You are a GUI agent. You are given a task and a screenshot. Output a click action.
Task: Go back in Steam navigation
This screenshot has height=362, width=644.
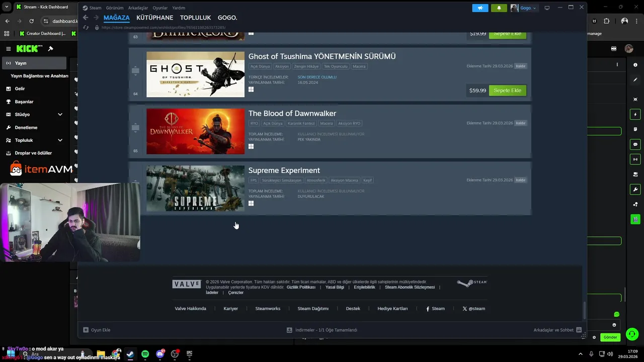(86, 18)
